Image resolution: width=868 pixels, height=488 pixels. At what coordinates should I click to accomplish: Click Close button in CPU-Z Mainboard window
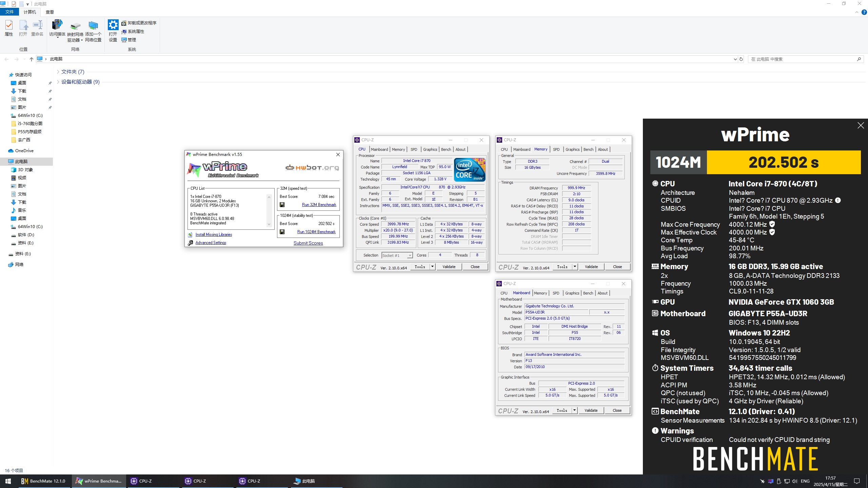pyautogui.click(x=617, y=410)
